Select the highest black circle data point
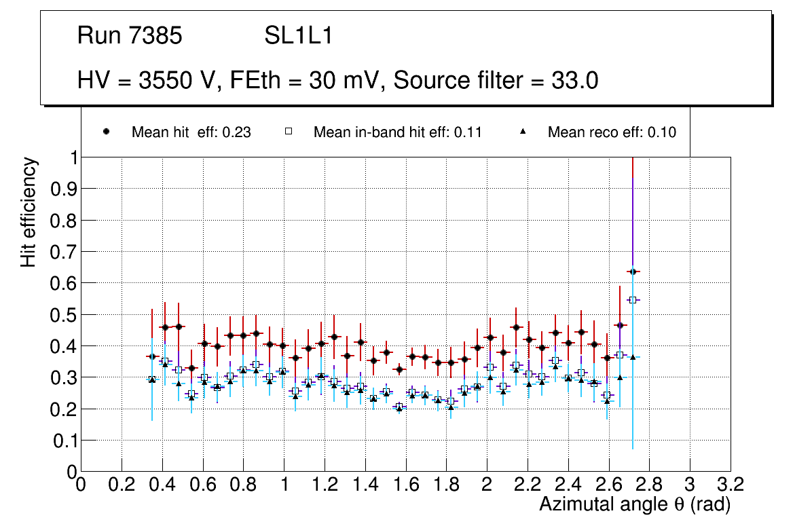812x524 pixels. [633, 272]
